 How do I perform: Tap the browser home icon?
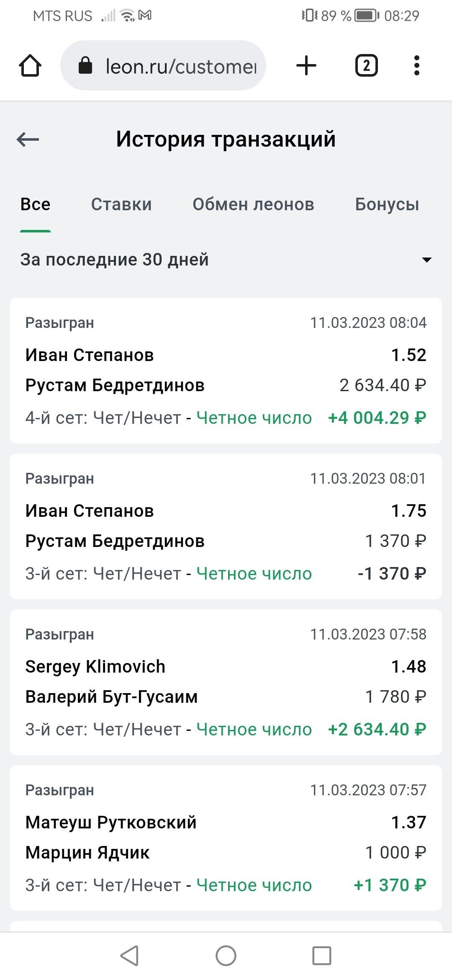tap(30, 66)
